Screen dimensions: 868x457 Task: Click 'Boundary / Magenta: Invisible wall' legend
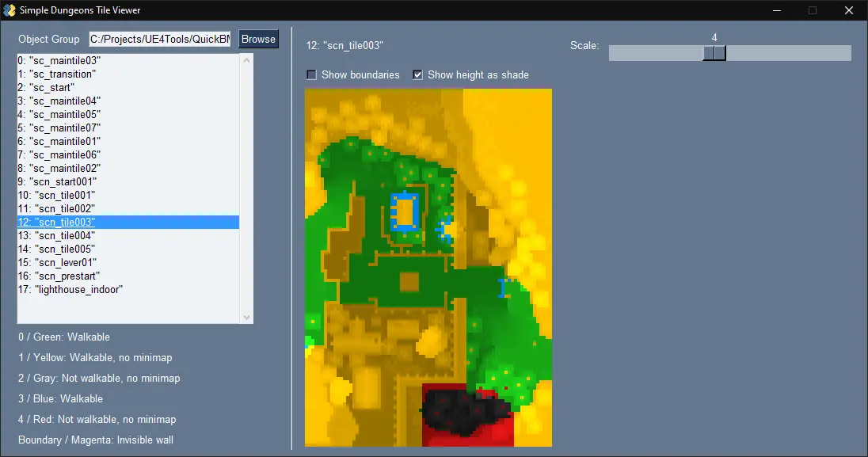(x=96, y=440)
